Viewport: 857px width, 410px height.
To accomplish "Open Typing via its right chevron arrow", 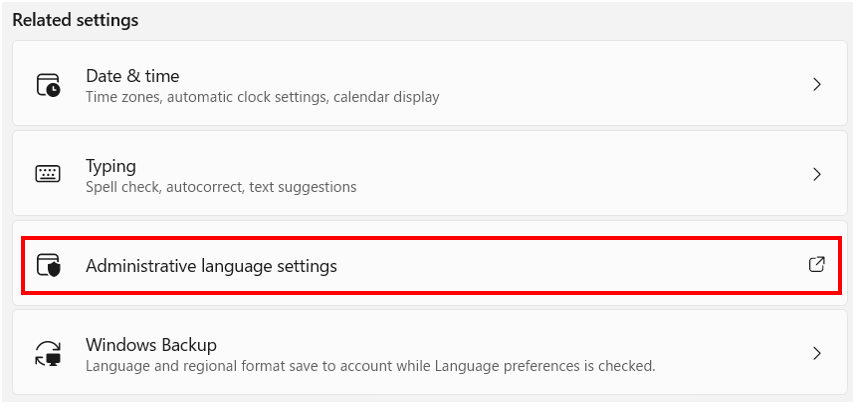I will (816, 175).
